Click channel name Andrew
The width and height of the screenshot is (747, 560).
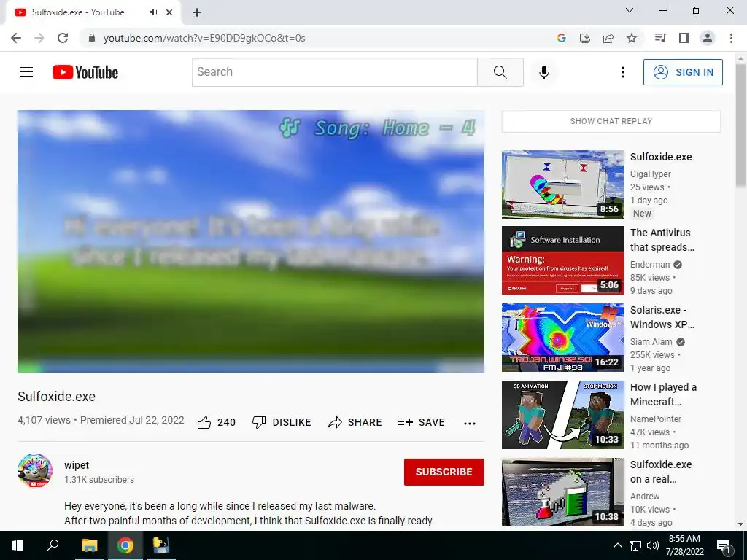point(645,496)
